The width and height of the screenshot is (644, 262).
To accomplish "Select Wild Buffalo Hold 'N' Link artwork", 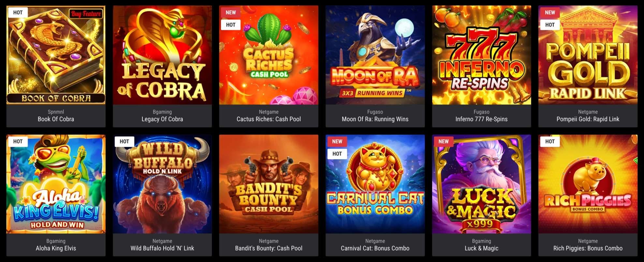I will pyautogui.click(x=162, y=184).
